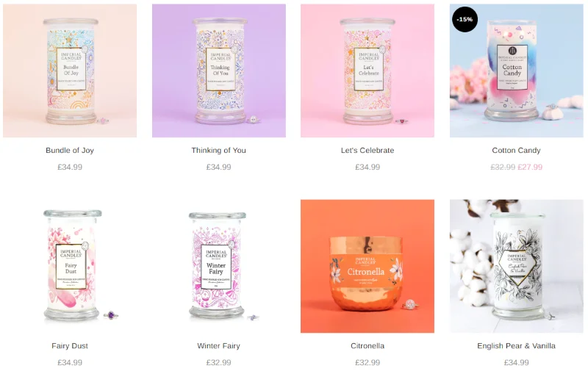
Task: Open the Bundle of Joy candle image
Action: click(x=70, y=71)
